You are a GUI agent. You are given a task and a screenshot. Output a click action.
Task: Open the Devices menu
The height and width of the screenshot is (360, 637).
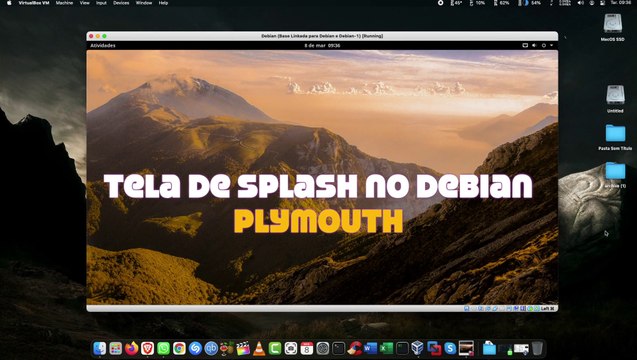pyautogui.click(x=121, y=3)
